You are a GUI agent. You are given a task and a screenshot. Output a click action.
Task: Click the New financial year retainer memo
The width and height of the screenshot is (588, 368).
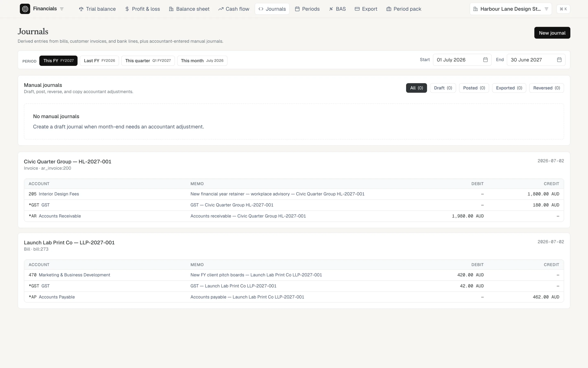click(277, 194)
